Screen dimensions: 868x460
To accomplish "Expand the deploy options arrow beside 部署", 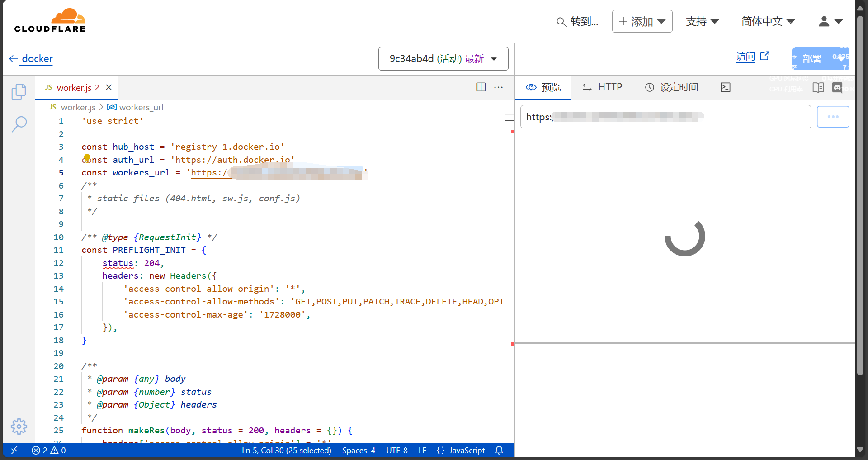I will 841,59.
